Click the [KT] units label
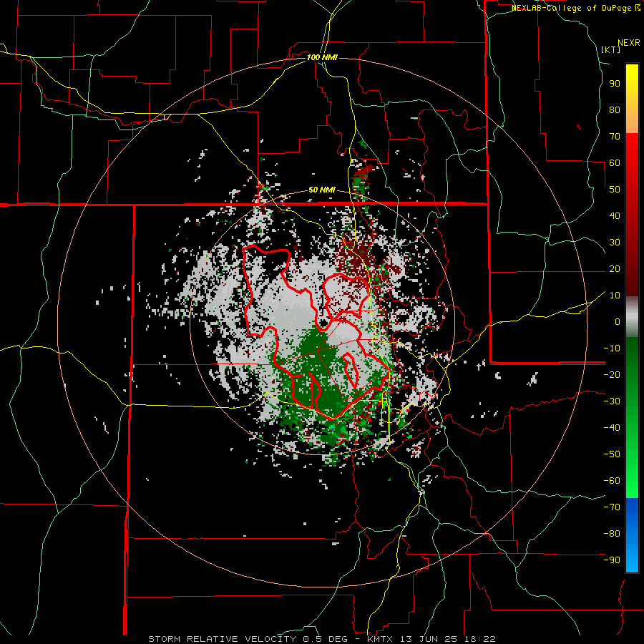 [611, 49]
